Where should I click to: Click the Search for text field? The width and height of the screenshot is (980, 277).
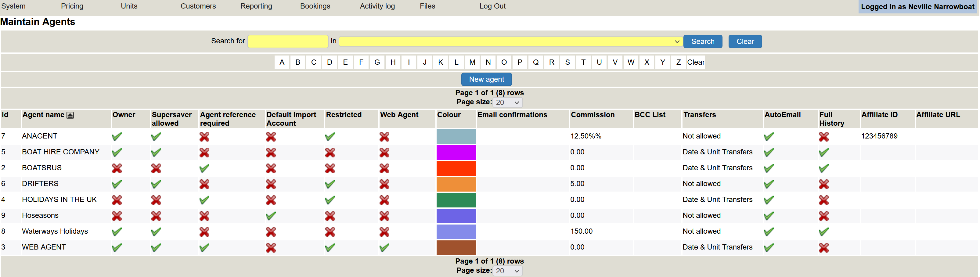(x=288, y=41)
